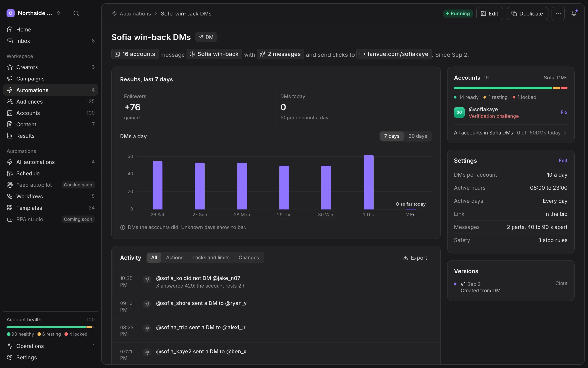Open the notifications bell
This screenshot has height=368, width=588.
tap(574, 13)
